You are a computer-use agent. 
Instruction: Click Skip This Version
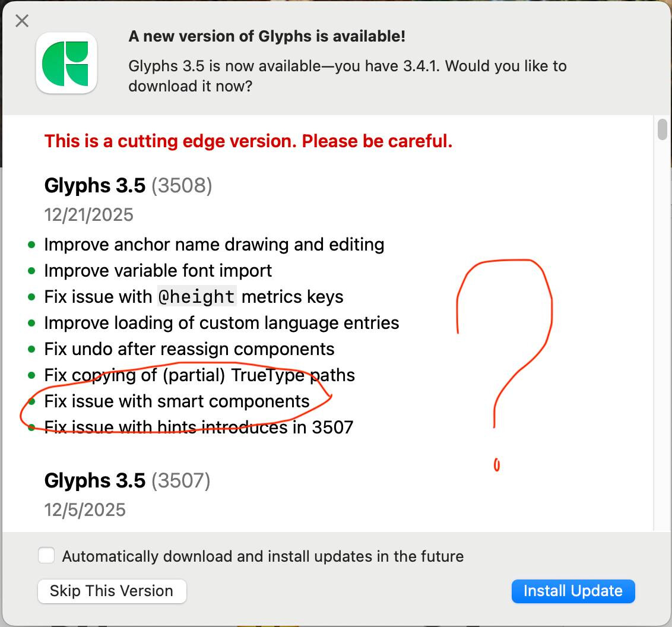click(112, 591)
